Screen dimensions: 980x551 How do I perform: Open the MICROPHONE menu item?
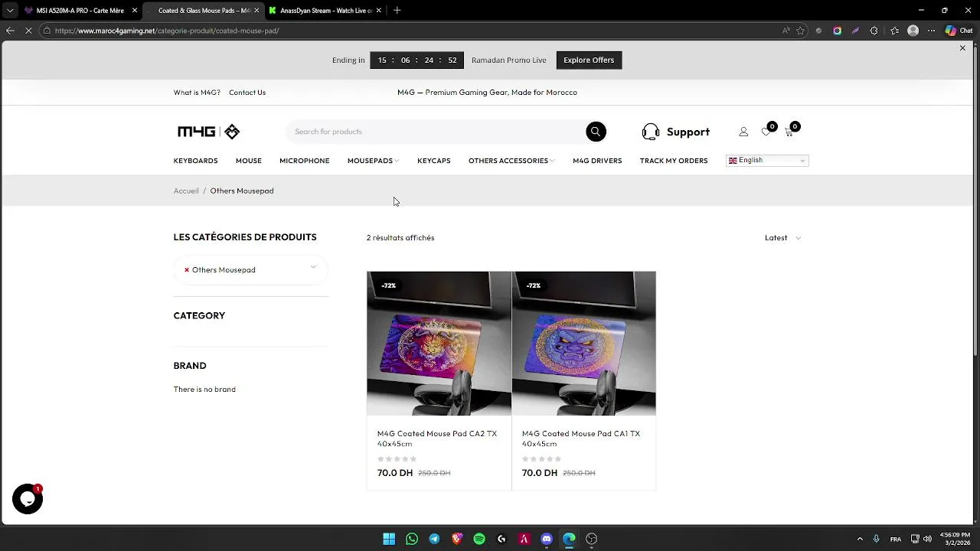[304, 161]
